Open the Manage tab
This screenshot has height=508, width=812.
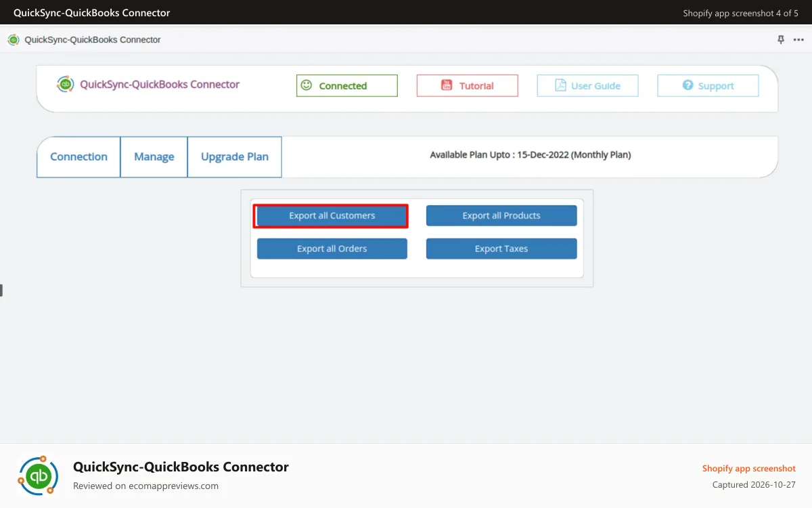coord(154,157)
